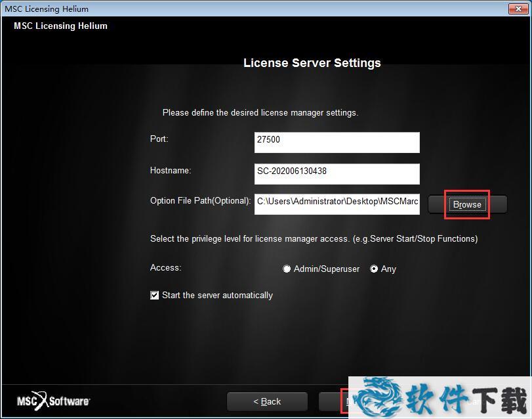532x419 pixels.
Task: Click the MSC Licensing Helium header banner
Action: point(60,26)
